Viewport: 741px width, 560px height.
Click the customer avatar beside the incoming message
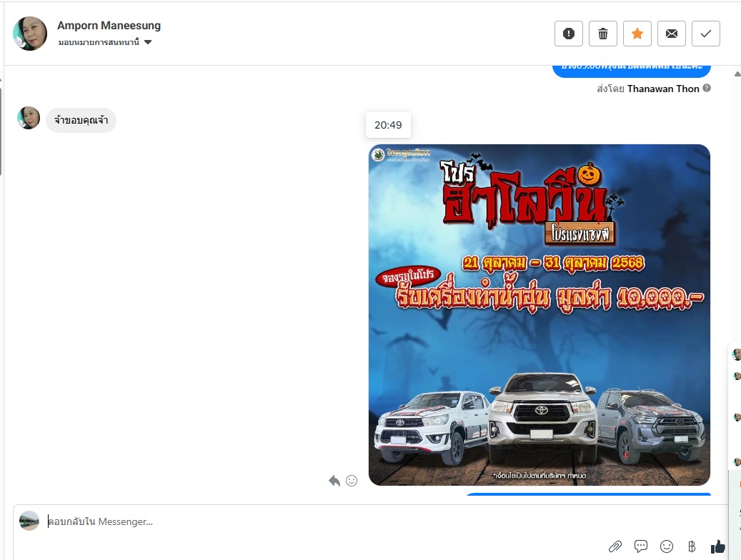[29, 118]
